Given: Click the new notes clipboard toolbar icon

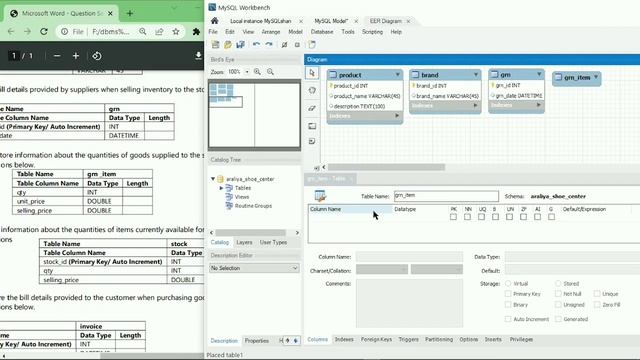Looking at the screenshot, I should [x=312, y=44].
